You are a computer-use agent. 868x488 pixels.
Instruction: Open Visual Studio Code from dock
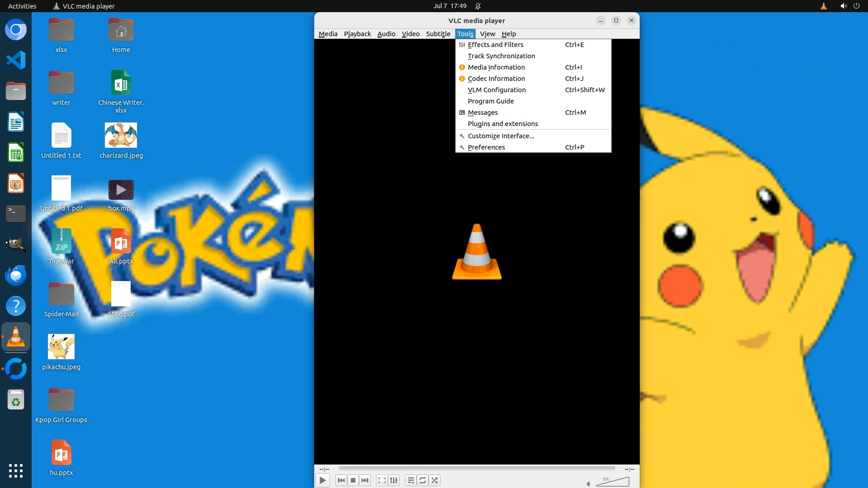pos(16,60)
